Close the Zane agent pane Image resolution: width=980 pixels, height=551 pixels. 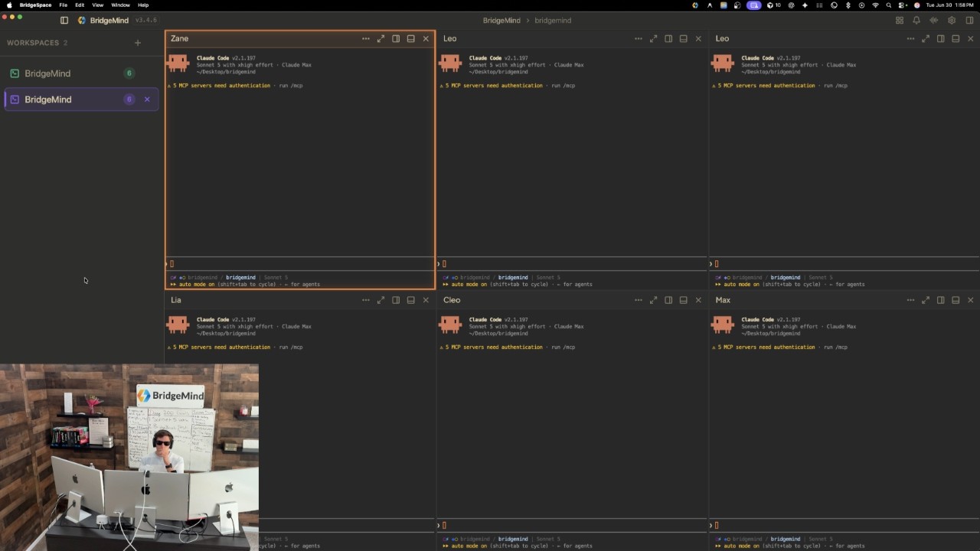tap(426, 39)
